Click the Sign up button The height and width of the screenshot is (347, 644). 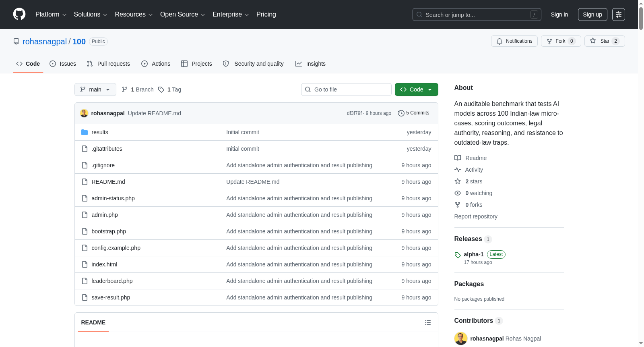[592, 15]
